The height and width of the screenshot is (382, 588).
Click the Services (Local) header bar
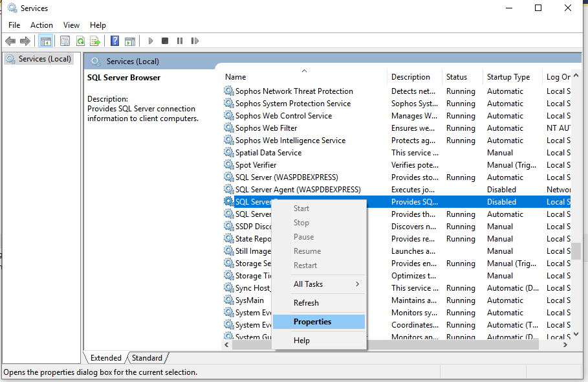pyautogui.click(x=332, y=61)
